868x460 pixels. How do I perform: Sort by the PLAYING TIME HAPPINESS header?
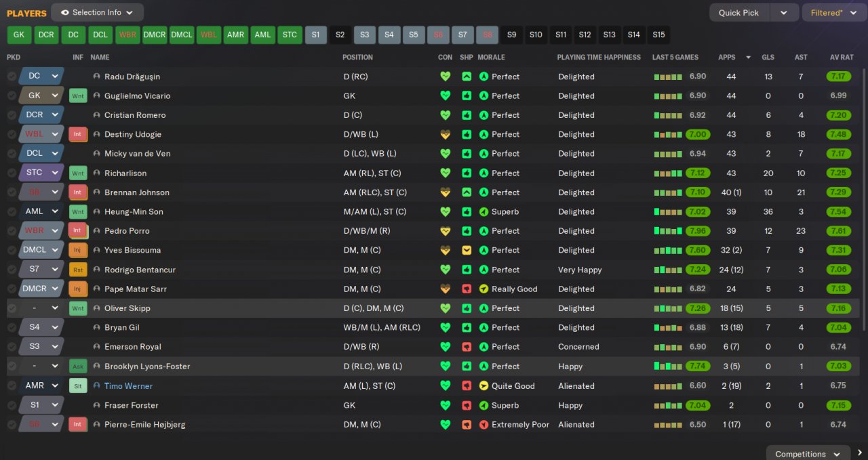pos(599,58)
